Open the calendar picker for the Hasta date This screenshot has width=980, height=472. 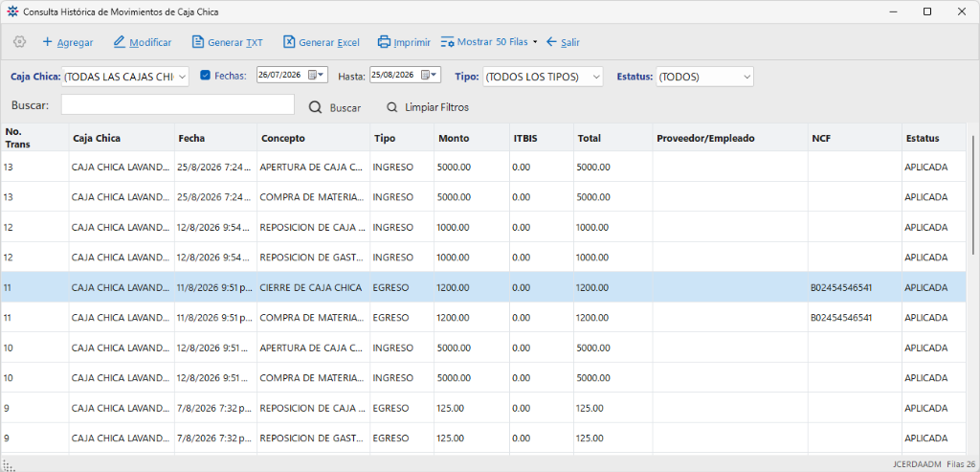430,75
